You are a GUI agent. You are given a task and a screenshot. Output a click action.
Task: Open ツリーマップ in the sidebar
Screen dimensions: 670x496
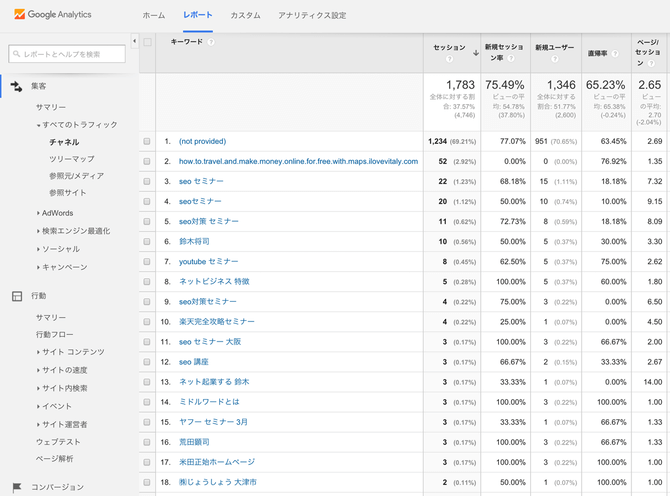coord(71,159)
